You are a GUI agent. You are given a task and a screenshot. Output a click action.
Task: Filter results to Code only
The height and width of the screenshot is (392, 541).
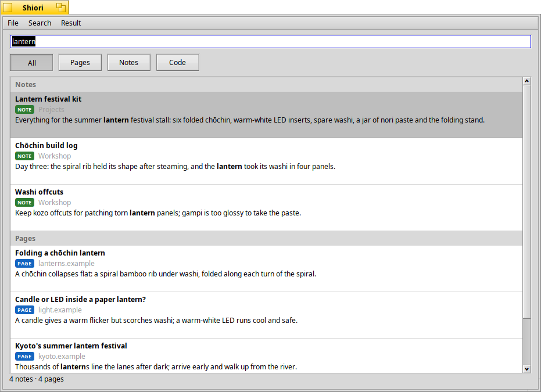coord(177,63)
